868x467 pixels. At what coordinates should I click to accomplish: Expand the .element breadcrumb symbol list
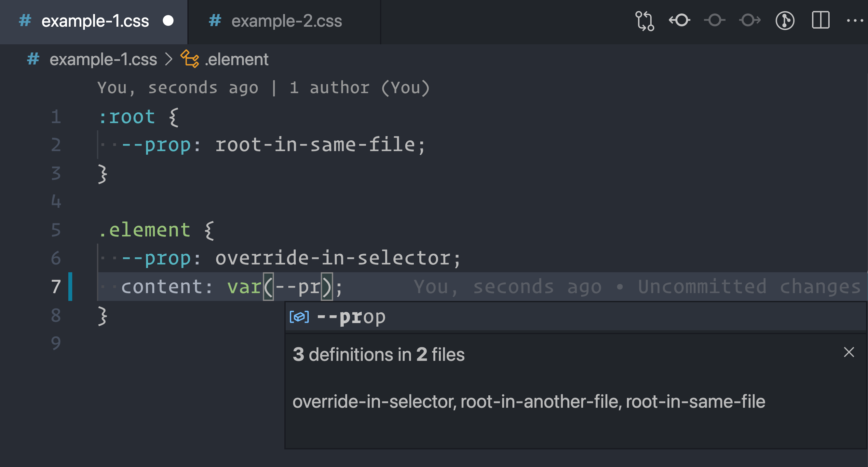pos(237,59)
